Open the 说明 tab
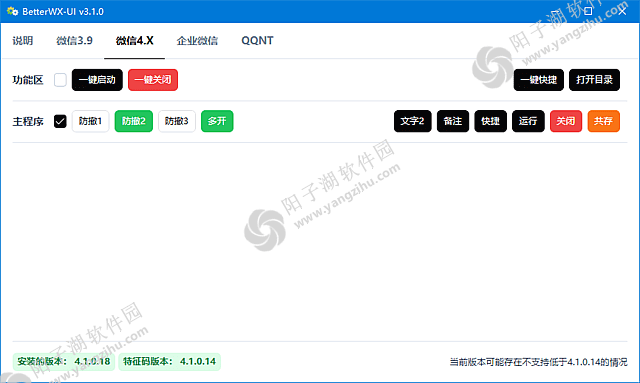The width and height of the screenshot is (640, 383). (x=22, y=40)
